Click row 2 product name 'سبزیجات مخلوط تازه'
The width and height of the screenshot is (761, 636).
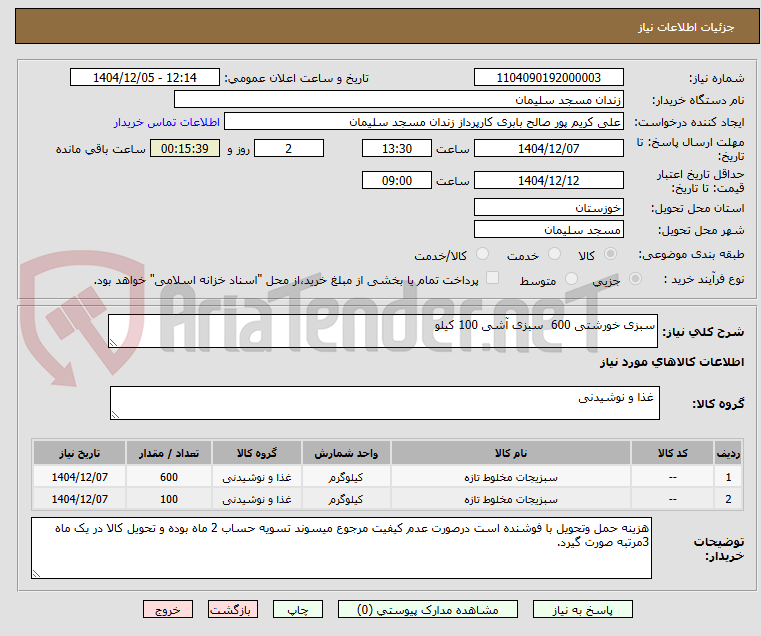pos(511,499)
